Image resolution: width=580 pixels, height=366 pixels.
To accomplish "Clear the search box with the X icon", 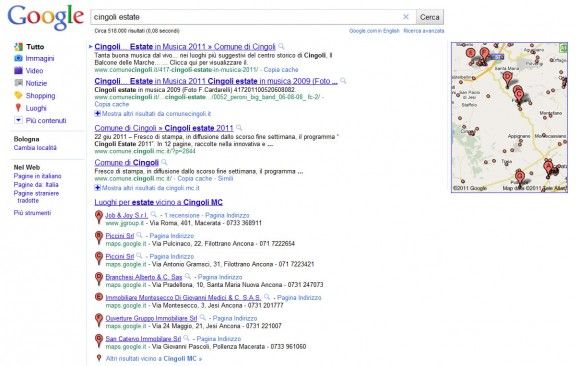I will [406, 17].
